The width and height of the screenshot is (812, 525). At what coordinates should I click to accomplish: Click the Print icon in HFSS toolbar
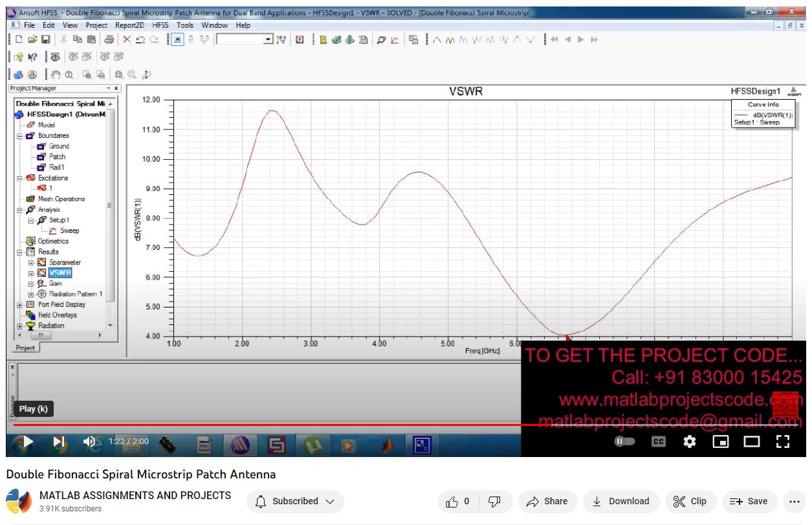109,39
